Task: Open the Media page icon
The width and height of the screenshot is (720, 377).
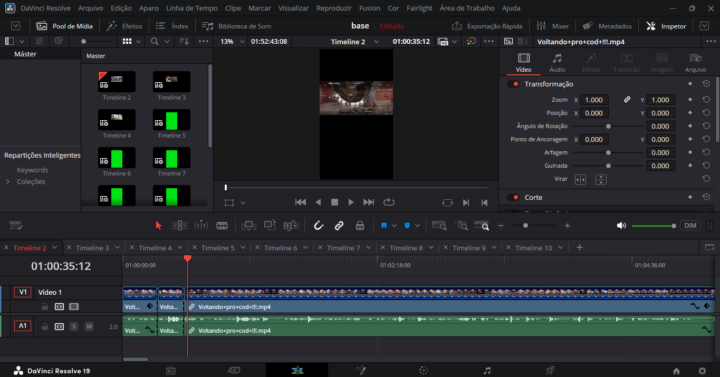Action: click(171, 371)
